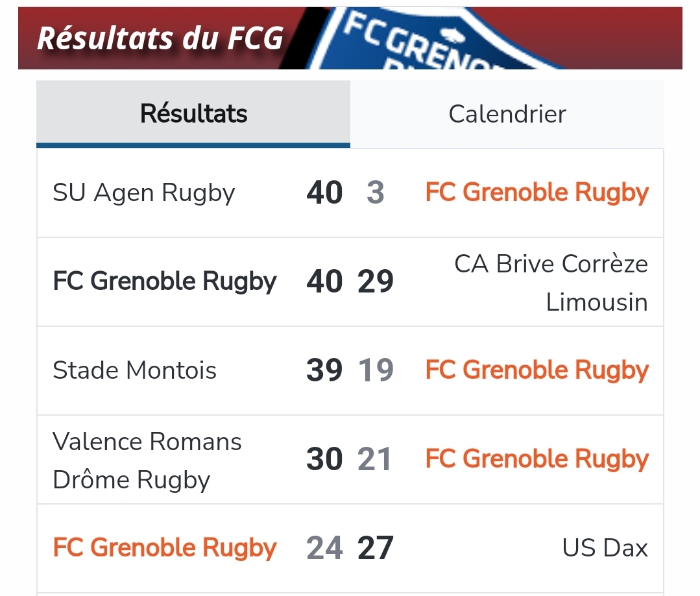
Task: Open Valence Romans Drôme Rugby team
Action: tap(147, 460)
